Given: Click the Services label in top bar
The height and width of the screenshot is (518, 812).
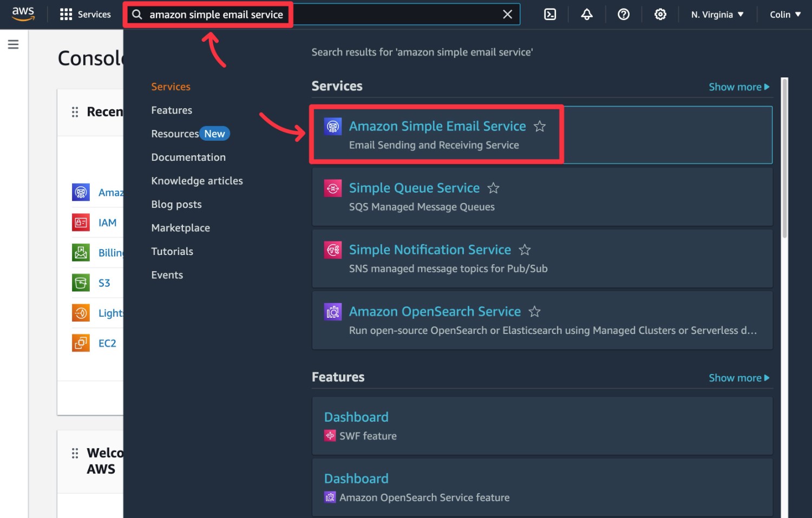Looking at the screenshot, I should pyautogui.click(x=94, y=15).
